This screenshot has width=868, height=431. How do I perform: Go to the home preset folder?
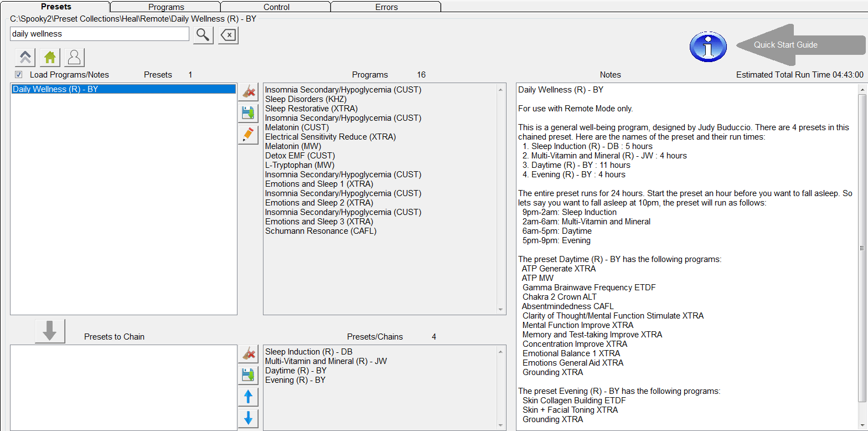pos(50,57)
